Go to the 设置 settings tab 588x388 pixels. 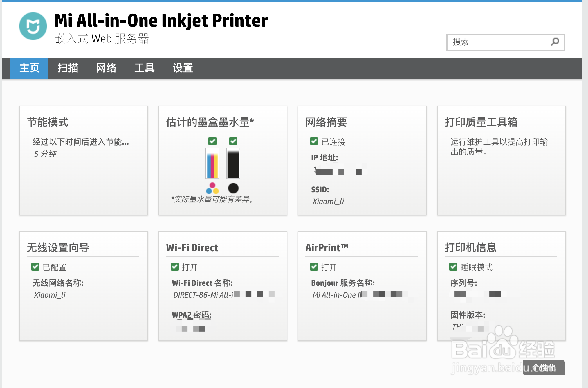pyautogui.click(x=183, y=68)
